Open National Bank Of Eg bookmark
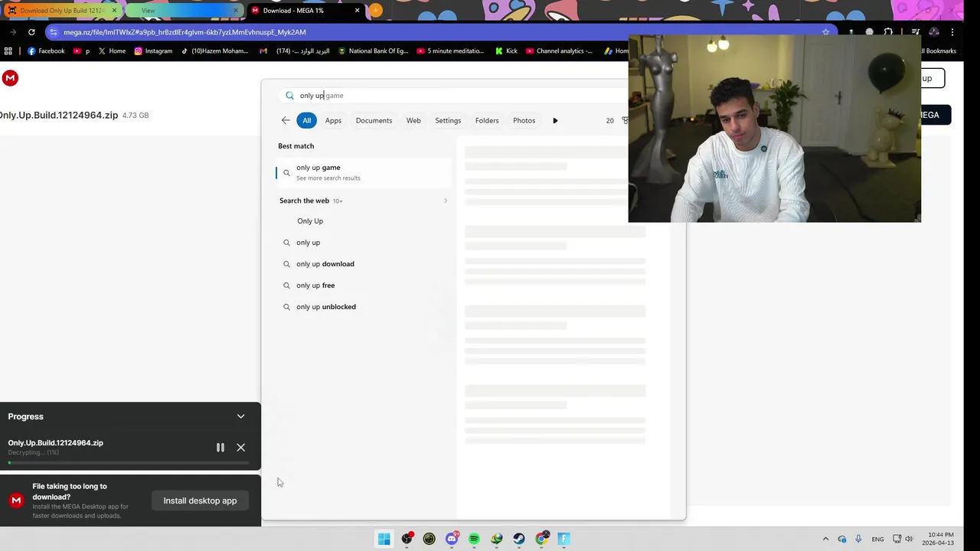 pos(373,51)
